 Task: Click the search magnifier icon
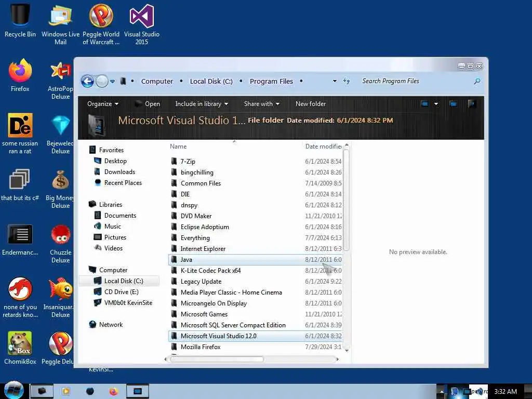coord(477,81)
